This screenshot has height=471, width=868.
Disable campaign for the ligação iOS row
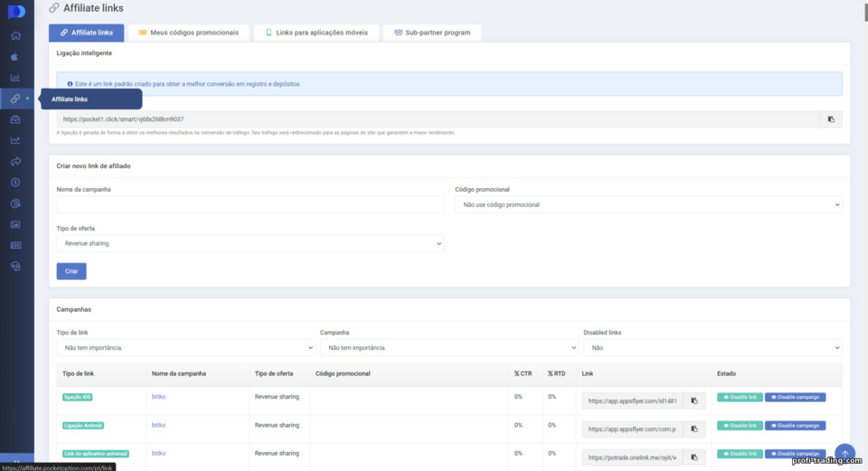(x=795, y=397)
